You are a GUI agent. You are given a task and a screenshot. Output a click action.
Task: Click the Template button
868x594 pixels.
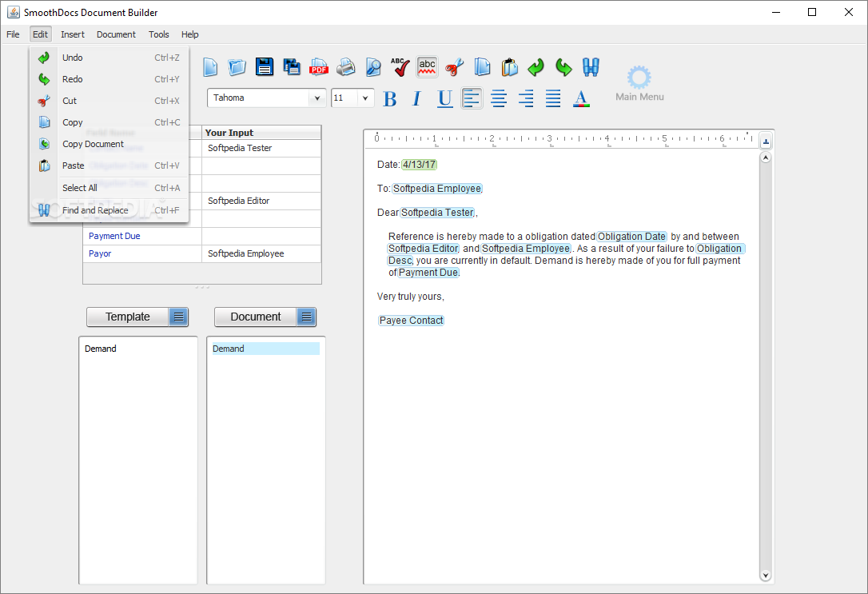point(127,317)
